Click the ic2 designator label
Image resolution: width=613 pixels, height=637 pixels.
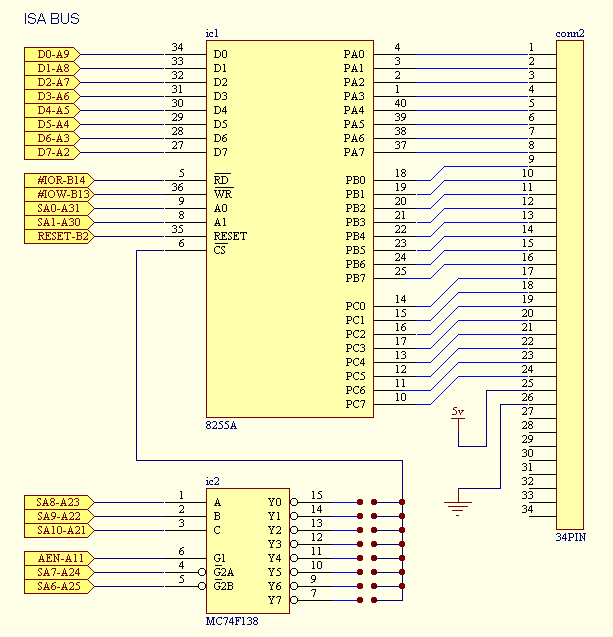pyautogui.click(x=212, y=481)
